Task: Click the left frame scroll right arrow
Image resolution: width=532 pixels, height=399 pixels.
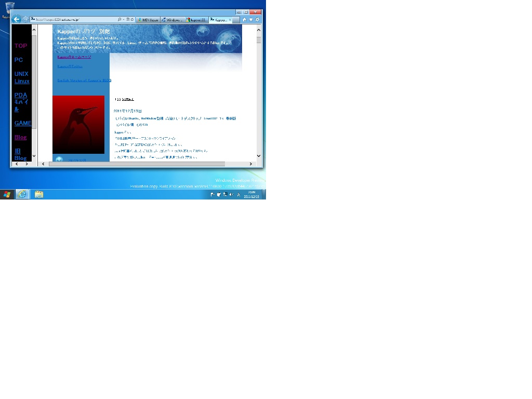Action: [x=26, y=164]
